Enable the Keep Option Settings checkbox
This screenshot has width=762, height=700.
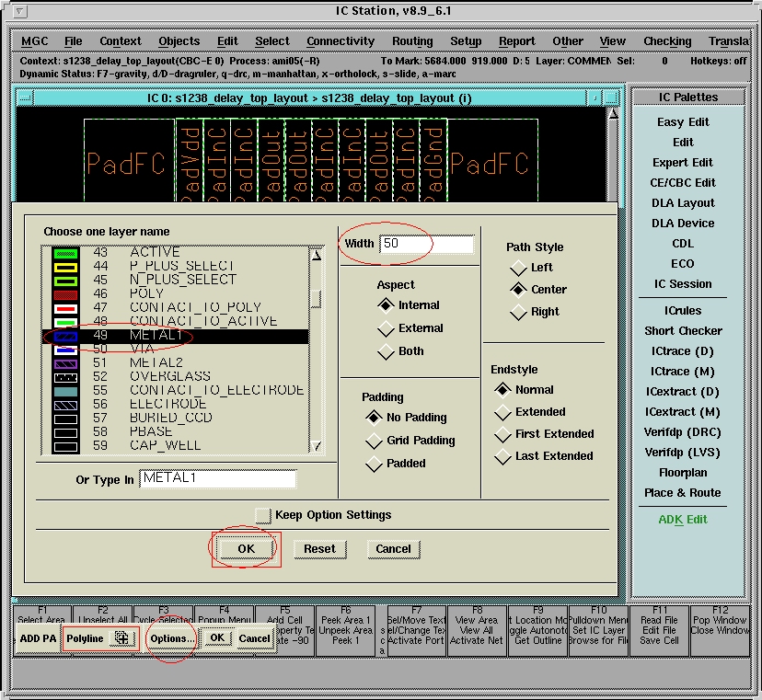click(x=263, y=515)
